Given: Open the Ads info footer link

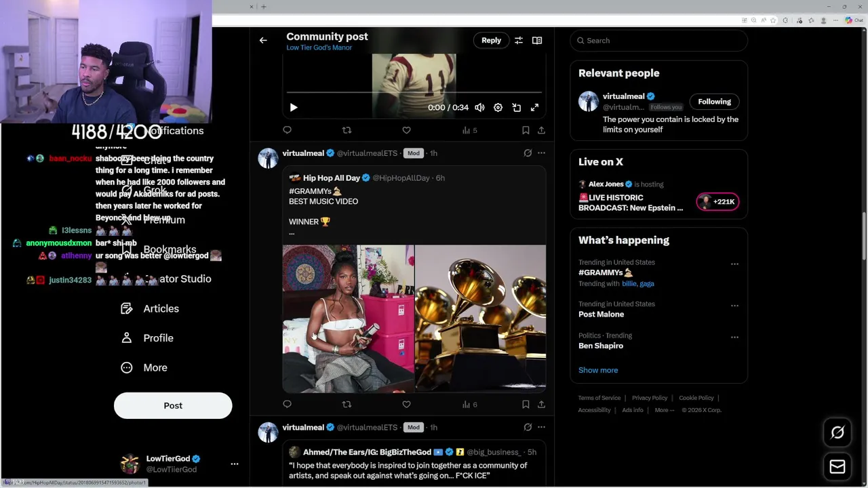Looking at the screenshot, I should click(633, 410).
